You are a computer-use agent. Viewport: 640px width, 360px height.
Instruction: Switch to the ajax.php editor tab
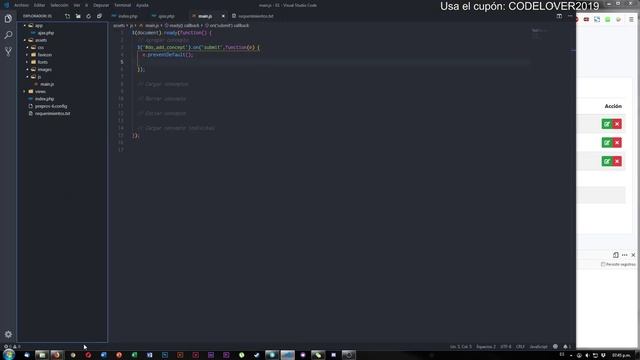click(x=166, y=16)
